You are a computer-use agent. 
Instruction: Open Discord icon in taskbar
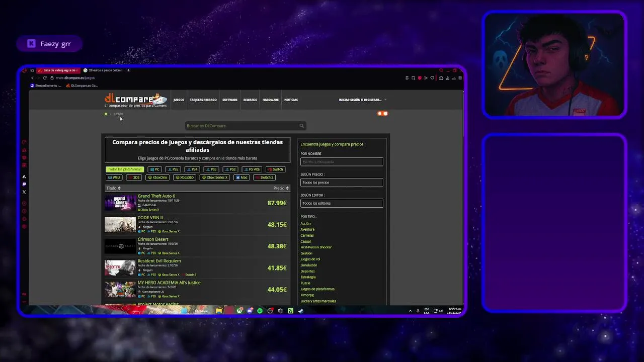coord(250,311)
